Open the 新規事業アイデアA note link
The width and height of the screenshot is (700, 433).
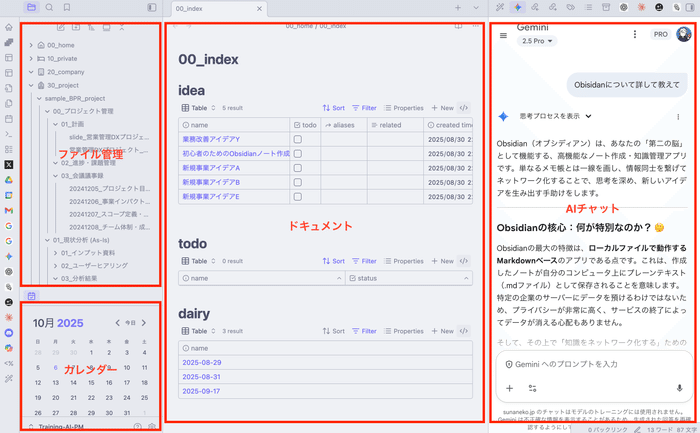pos(211,168)
